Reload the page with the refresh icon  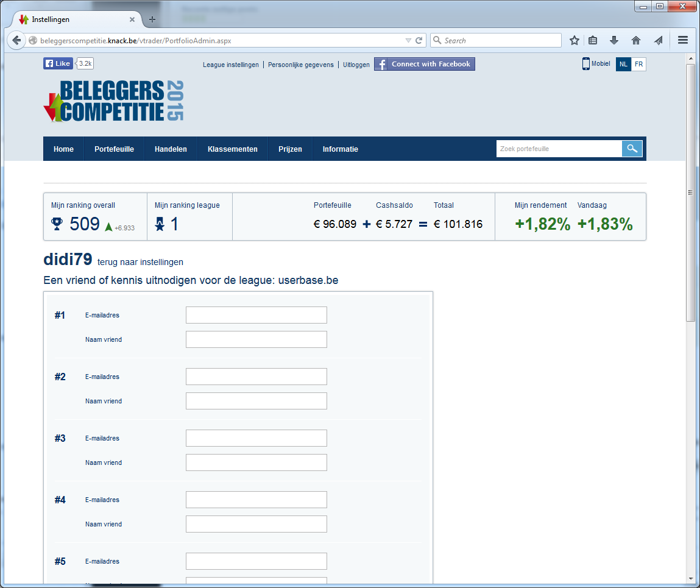[x=419, y=40]
